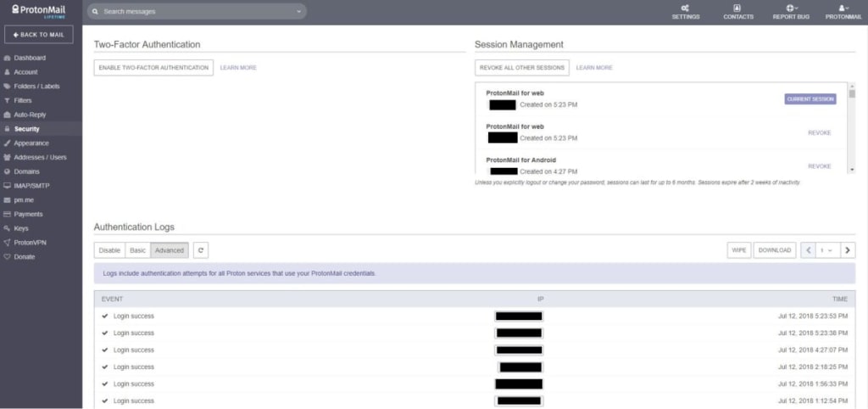Open the Filters section
Screen dimensions: 868x409
[x=23, y=100]
